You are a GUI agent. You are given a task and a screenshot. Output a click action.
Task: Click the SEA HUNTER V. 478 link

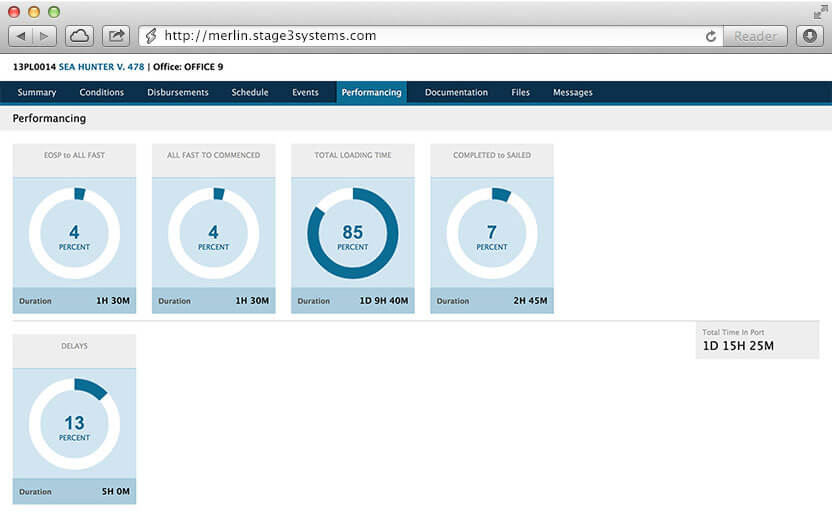click(102, 67)
